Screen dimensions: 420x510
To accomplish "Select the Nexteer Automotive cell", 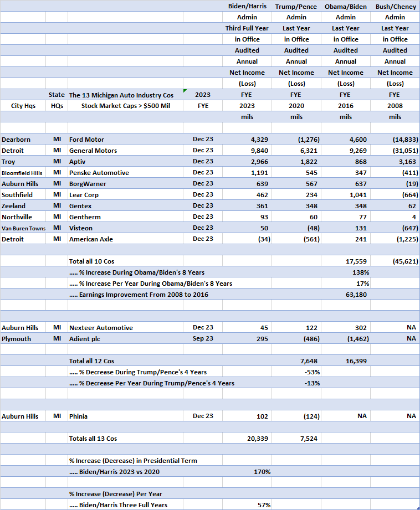I will 125,327.
